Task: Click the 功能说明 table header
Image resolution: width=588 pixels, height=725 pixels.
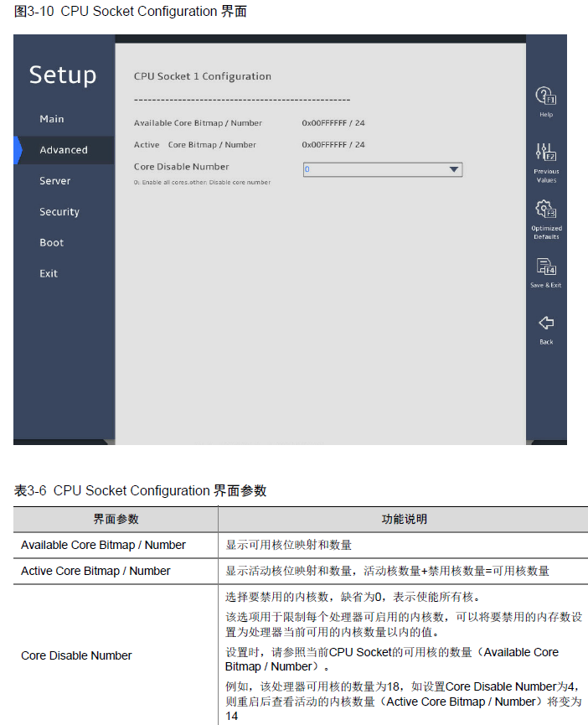Action: [405, 520]
